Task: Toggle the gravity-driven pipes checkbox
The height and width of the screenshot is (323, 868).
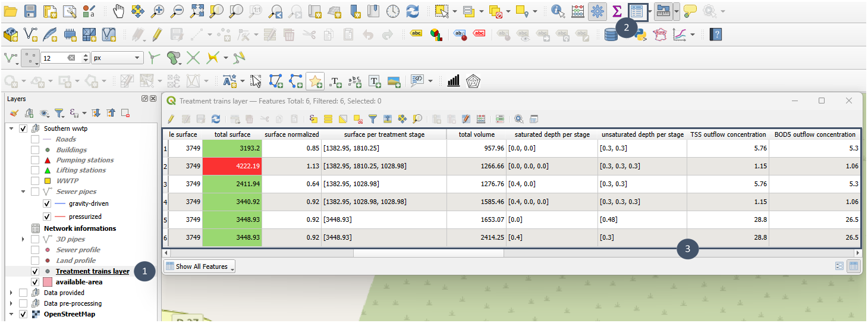Action: [47, 203]
